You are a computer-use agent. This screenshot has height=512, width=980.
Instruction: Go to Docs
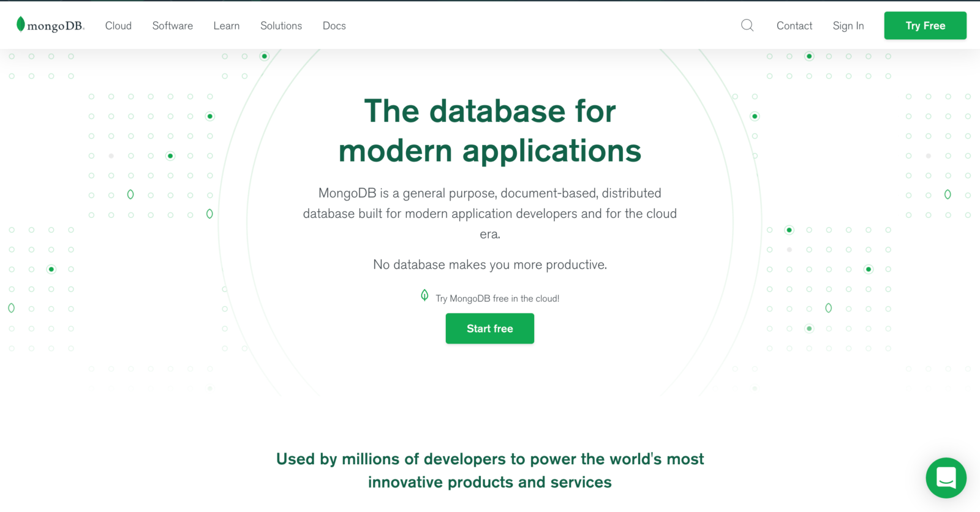click(x=334, y=26)
